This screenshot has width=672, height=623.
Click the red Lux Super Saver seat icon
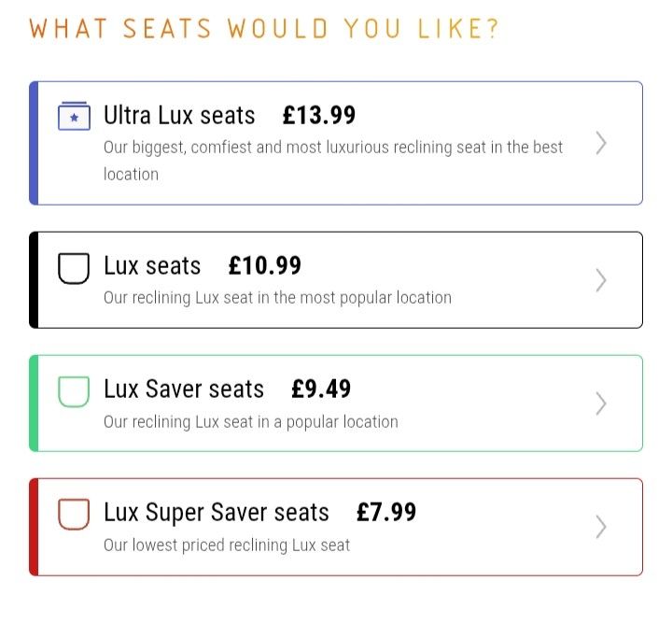click(74, 514)
